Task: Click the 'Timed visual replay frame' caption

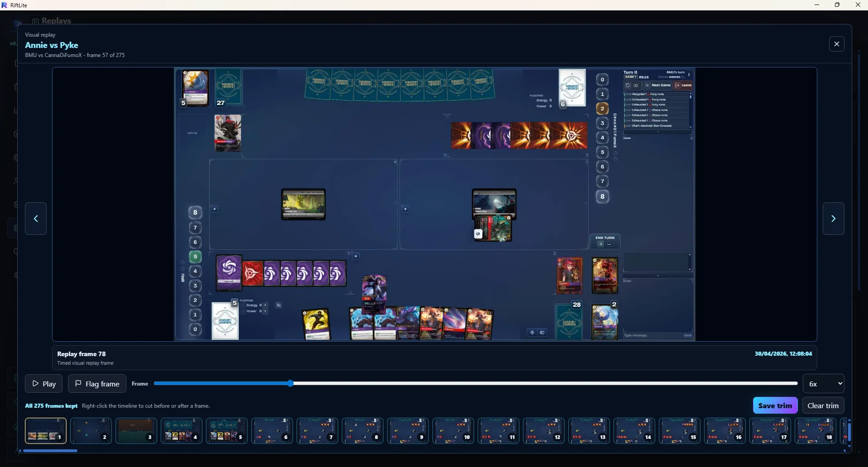Action: click(85, 363)
